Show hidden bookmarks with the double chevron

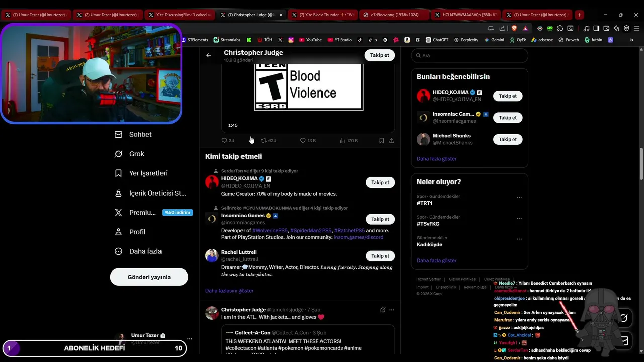632,40
